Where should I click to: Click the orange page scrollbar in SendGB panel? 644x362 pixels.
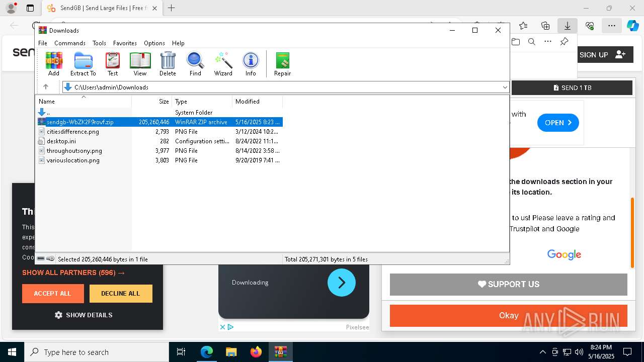[633, 233]
